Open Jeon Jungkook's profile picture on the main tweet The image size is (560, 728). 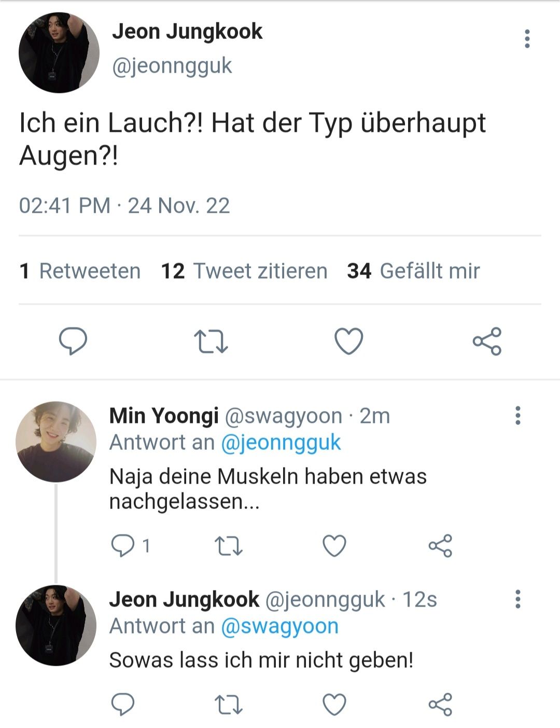coord(59,53)
